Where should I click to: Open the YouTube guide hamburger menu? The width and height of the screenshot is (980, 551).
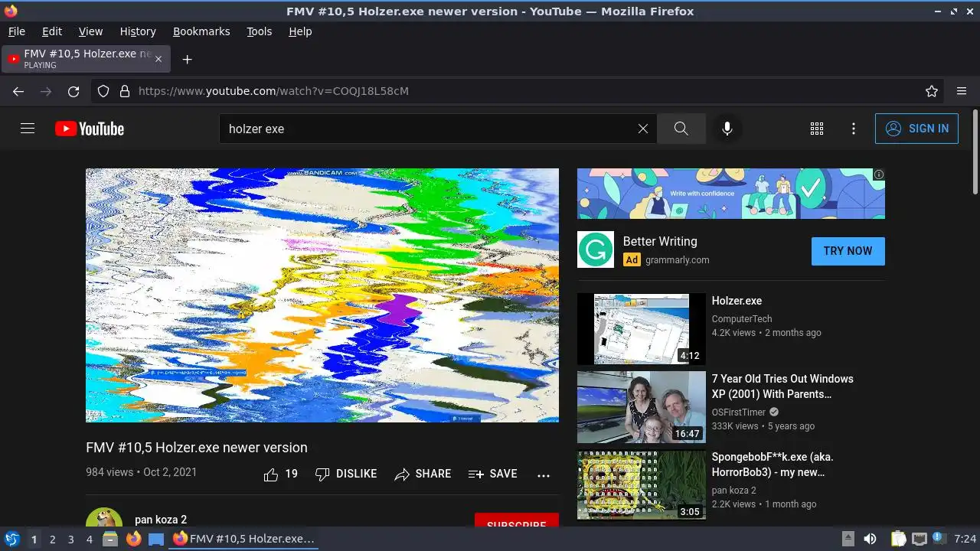pos(28,129)
